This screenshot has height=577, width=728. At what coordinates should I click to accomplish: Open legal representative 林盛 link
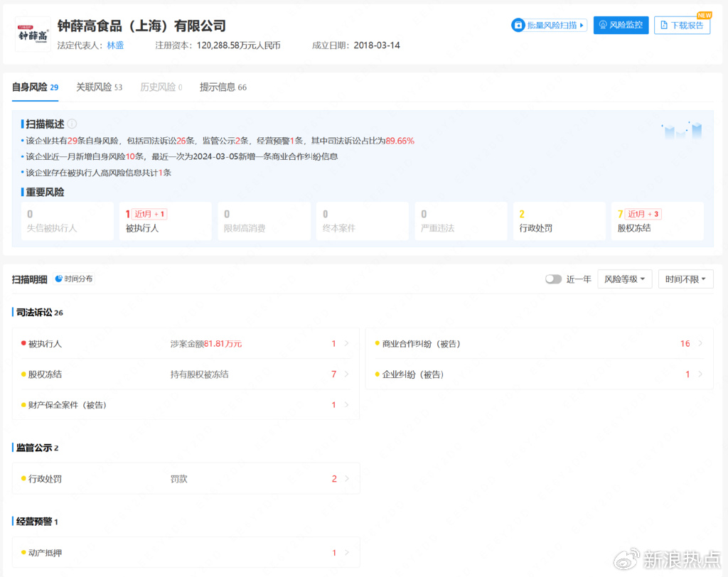click(x=115, y=45)
